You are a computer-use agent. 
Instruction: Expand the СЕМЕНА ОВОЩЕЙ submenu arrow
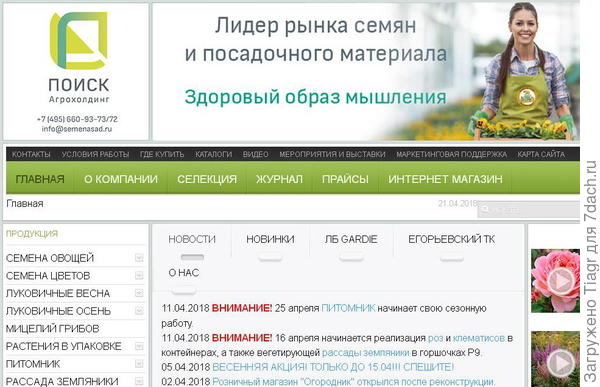(x=139, y=258)
